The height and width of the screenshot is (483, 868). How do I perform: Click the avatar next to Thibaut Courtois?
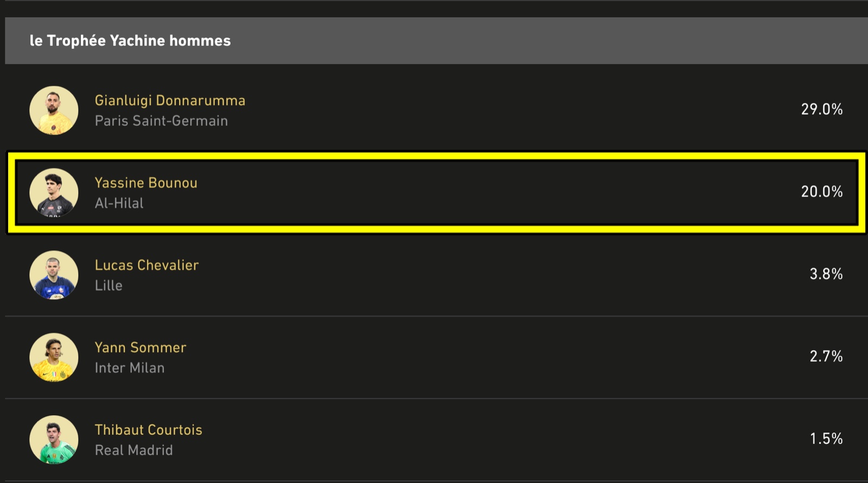(x=54, y=440)
